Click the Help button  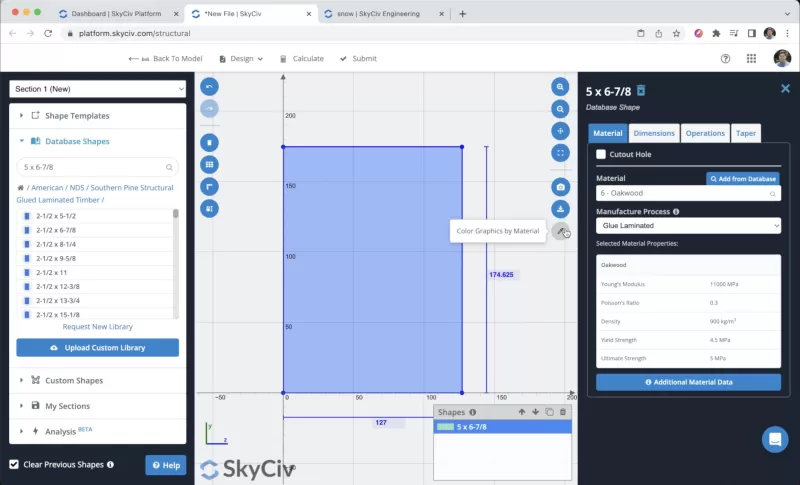166,465
